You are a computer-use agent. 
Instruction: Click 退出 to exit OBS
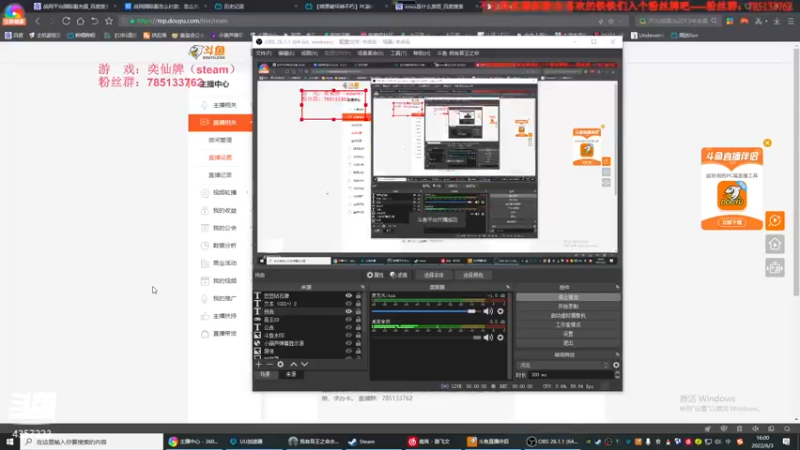[x=568, y=343]
